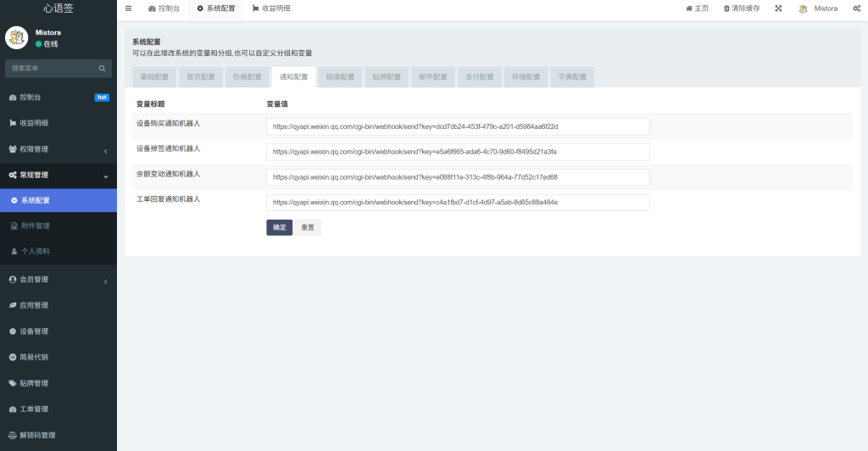Select the 通知配置 tab

pos(294,77)
